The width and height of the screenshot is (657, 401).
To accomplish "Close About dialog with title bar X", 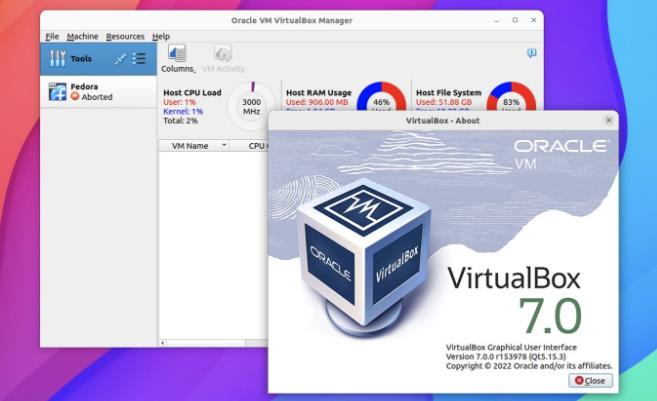I will (608, 120).
